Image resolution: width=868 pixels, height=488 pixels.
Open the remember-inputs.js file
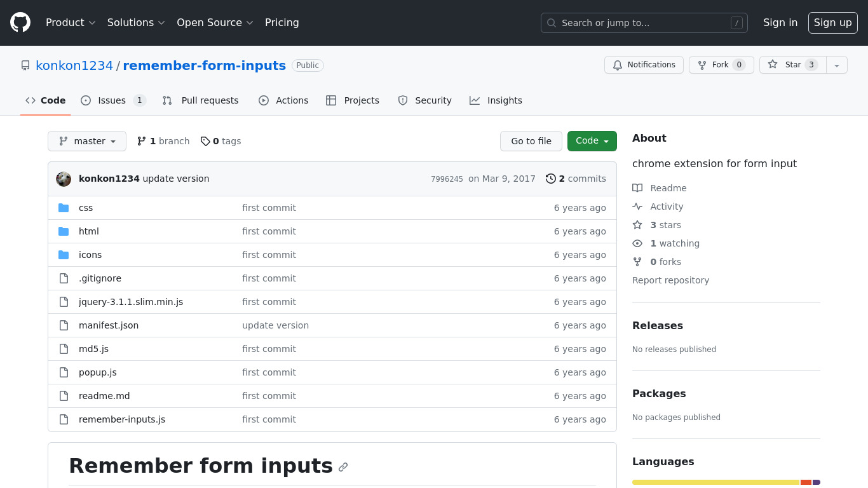point(122,419)
